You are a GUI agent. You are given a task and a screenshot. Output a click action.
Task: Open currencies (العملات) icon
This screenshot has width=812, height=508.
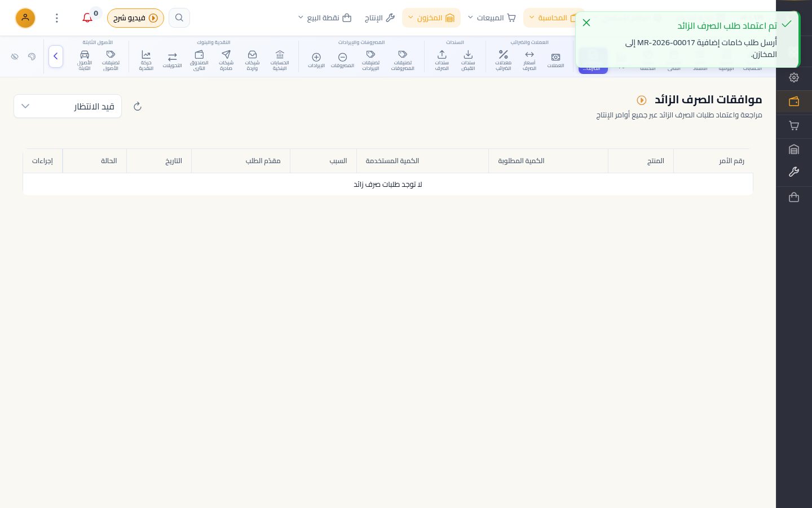coord(555,60)
